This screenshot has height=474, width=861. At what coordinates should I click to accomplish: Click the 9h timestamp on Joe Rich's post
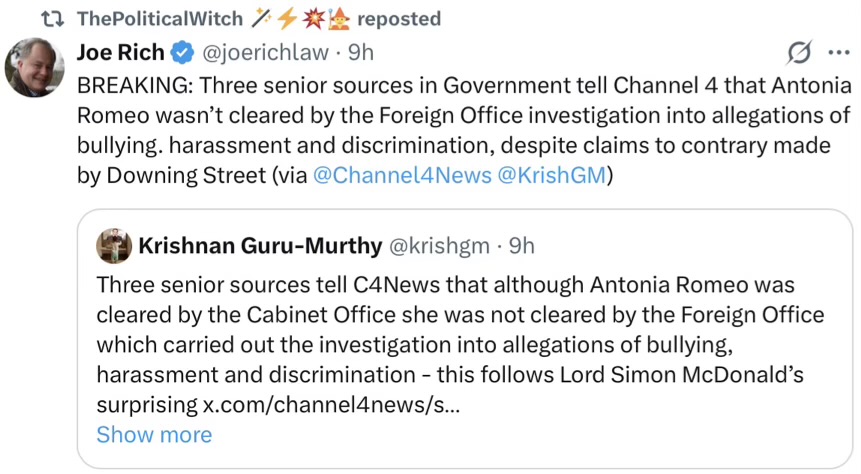pos(360,52)
